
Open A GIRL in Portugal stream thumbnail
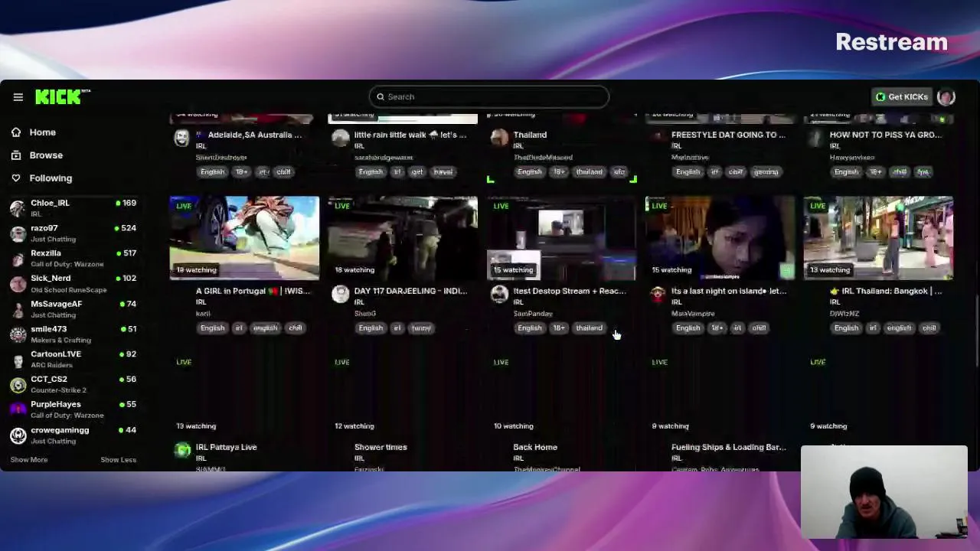pos(244,238)
